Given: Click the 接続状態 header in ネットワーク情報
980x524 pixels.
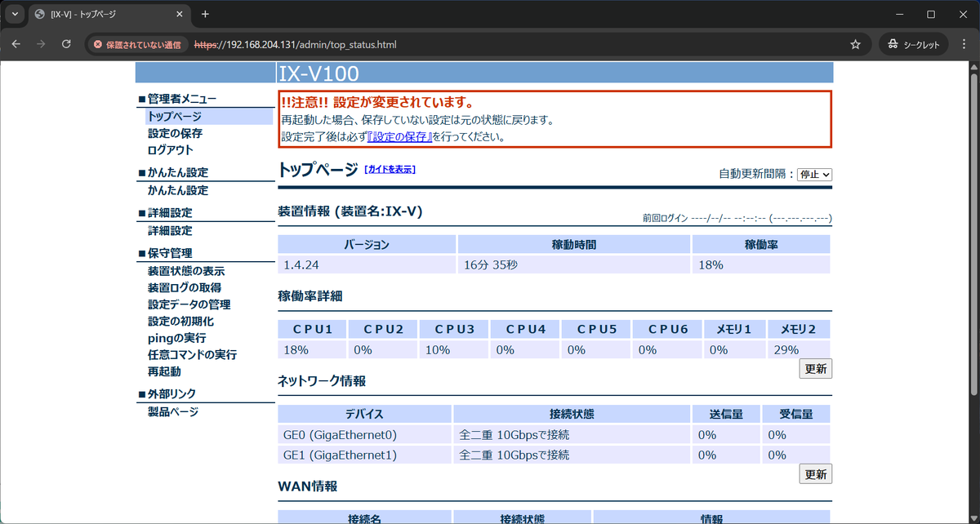Looking at the screenshot, I should click(x=572, y=415).
